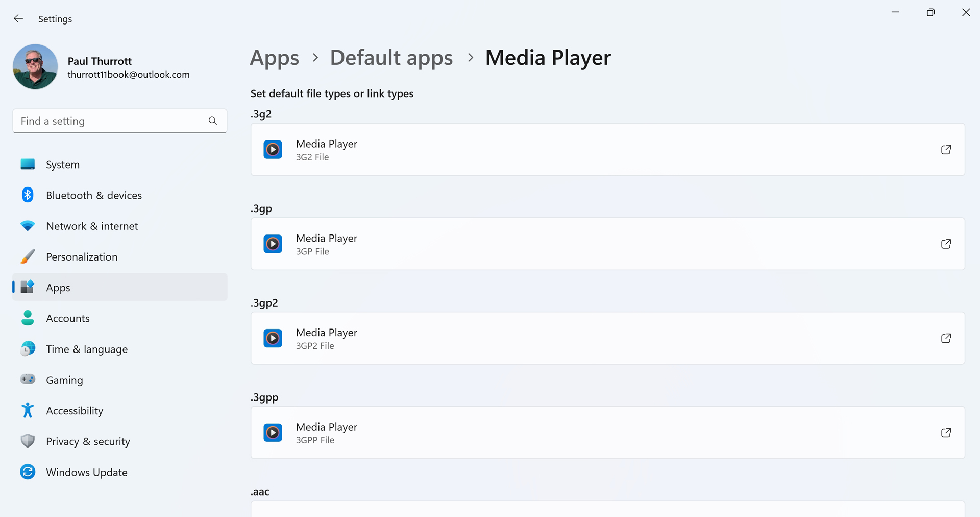This screenshot has height=517, width=980.
Task: Open external link icon for .3g2
Action: pyautogui.click(x=946, y=150)
